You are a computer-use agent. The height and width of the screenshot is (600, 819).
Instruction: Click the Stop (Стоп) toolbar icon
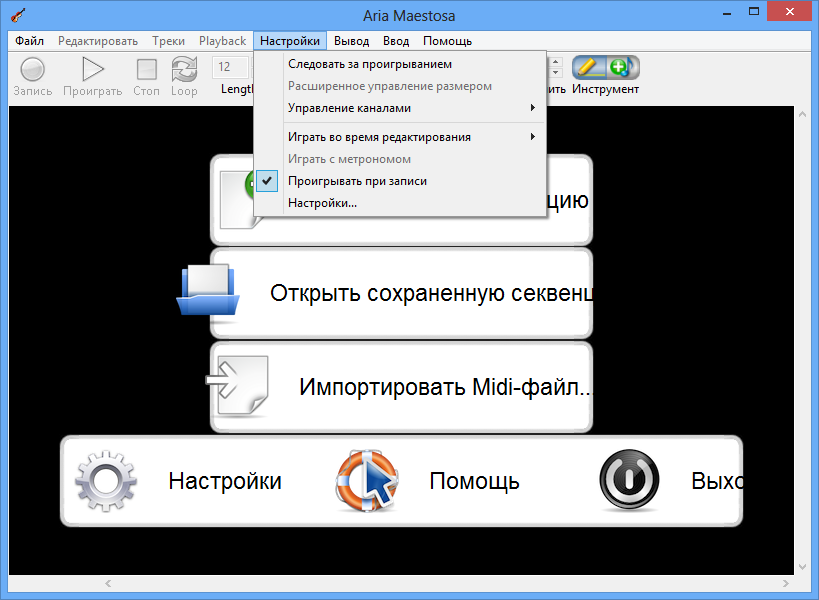pos(146,69)
